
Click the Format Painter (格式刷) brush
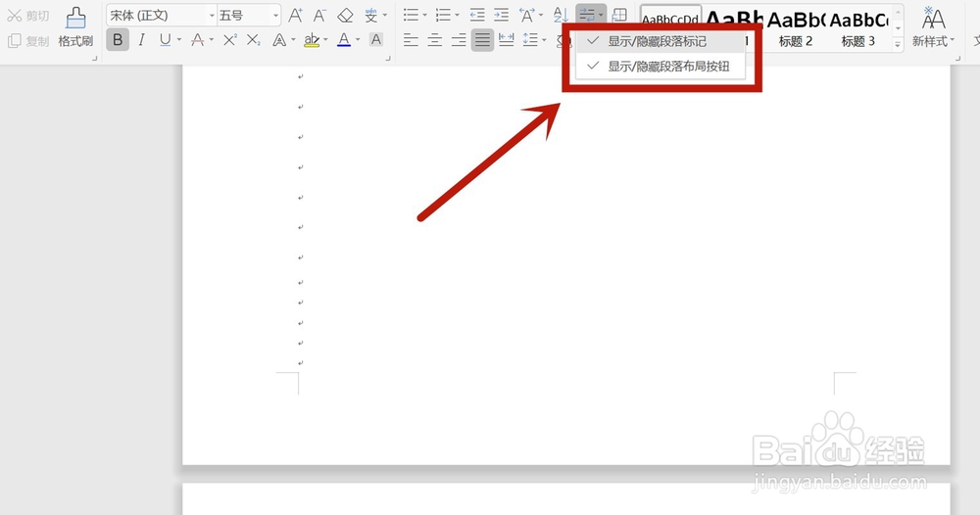pos(75,27)
